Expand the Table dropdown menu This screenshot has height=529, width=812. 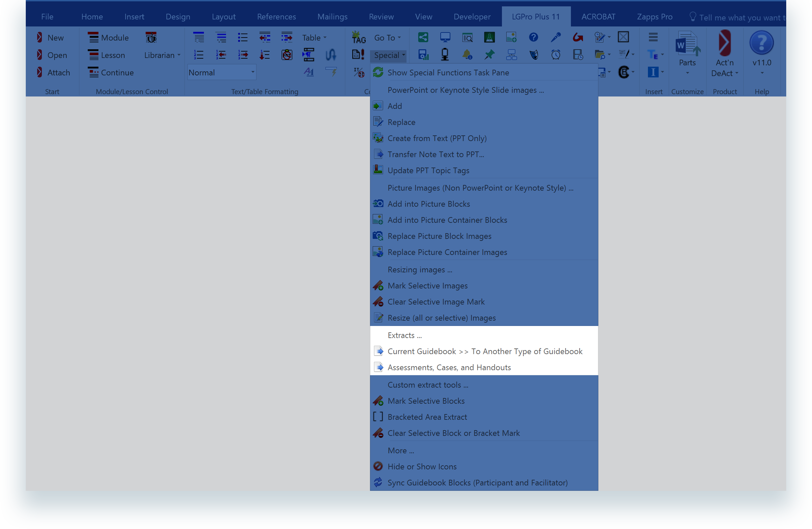(314, 38)
